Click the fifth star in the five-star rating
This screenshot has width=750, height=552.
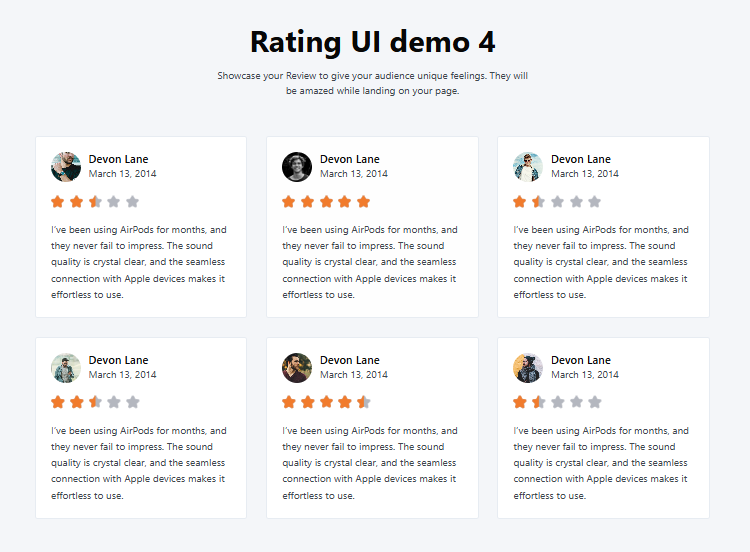pyautogui.click(x=364, y=201)
